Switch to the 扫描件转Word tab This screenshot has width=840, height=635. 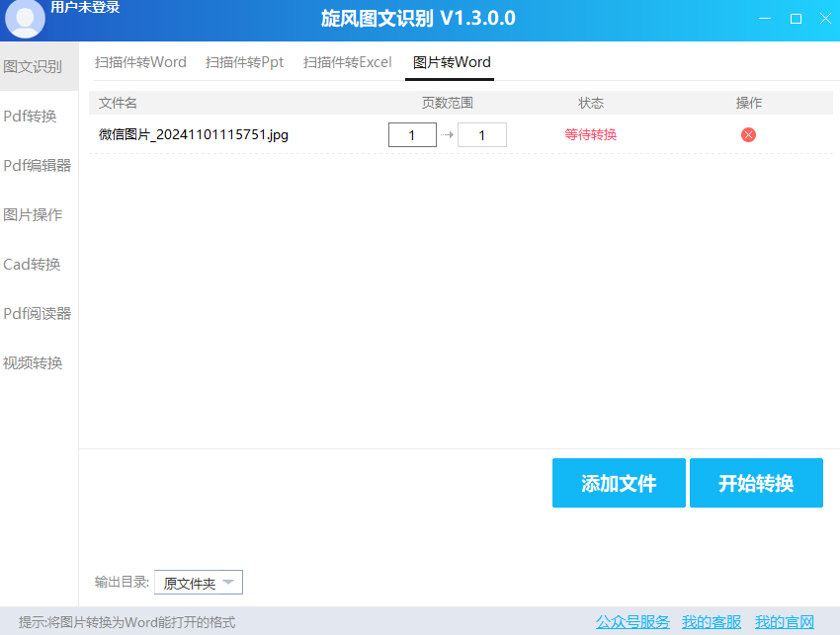coord(140,62)
